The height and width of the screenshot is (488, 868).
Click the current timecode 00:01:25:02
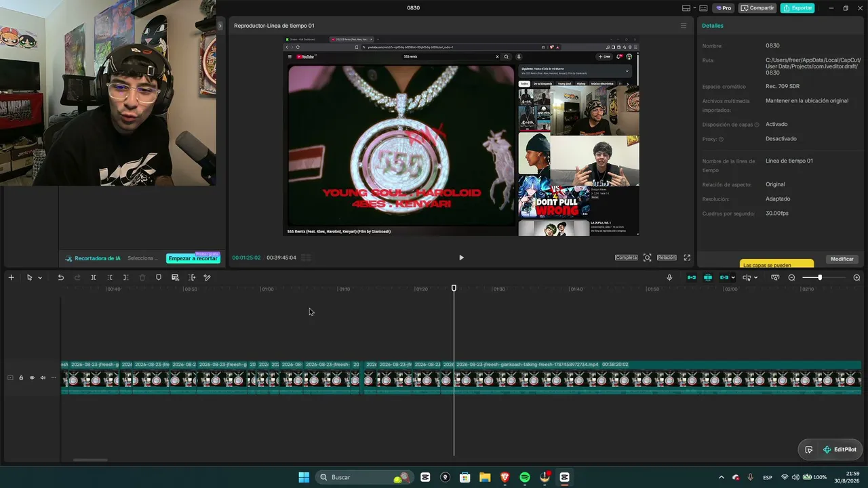(x=246, y=258)
